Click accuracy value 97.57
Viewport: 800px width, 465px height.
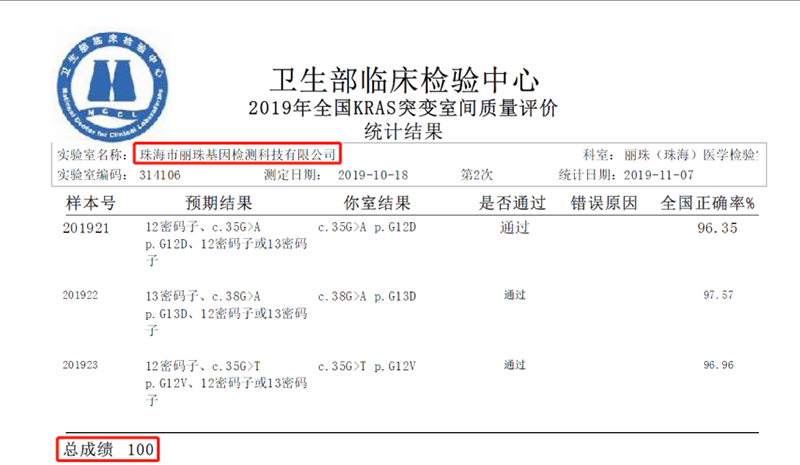pos(718,295)
